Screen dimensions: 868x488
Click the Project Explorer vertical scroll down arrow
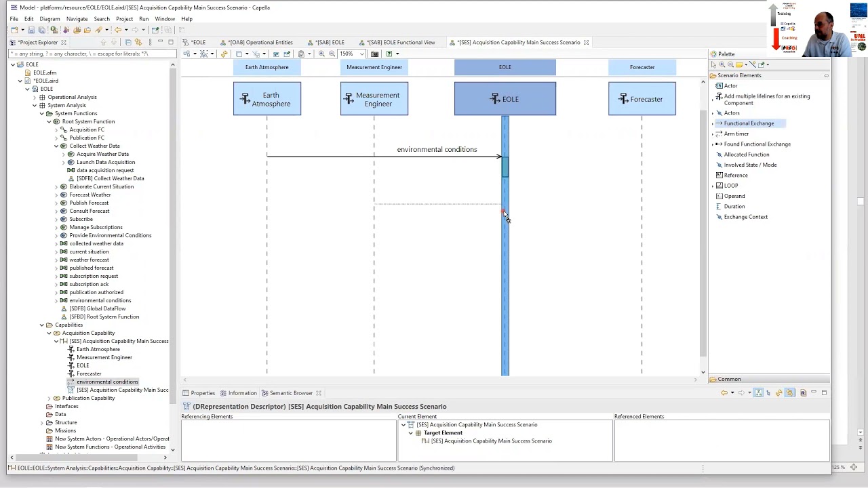(172, 450)
